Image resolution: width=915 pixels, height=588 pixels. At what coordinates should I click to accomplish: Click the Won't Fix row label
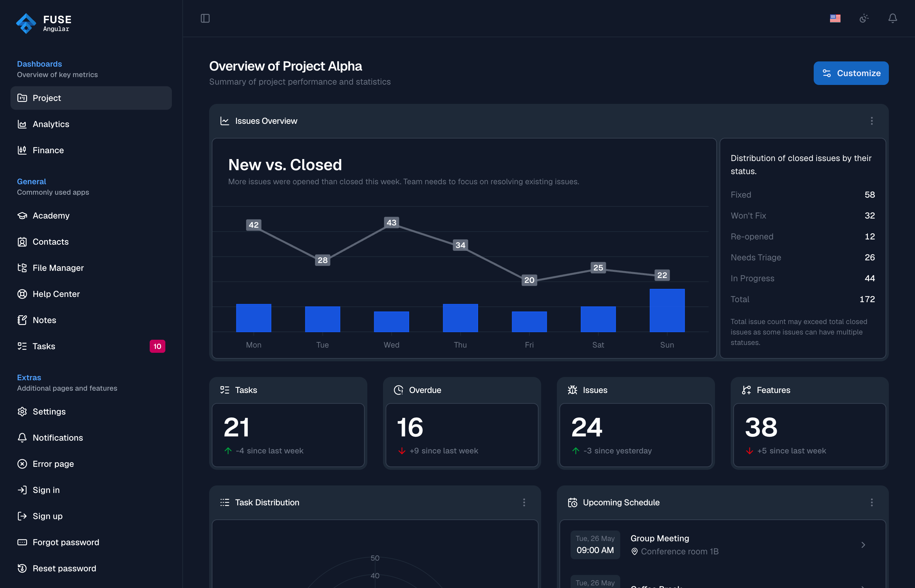point(748,216)
